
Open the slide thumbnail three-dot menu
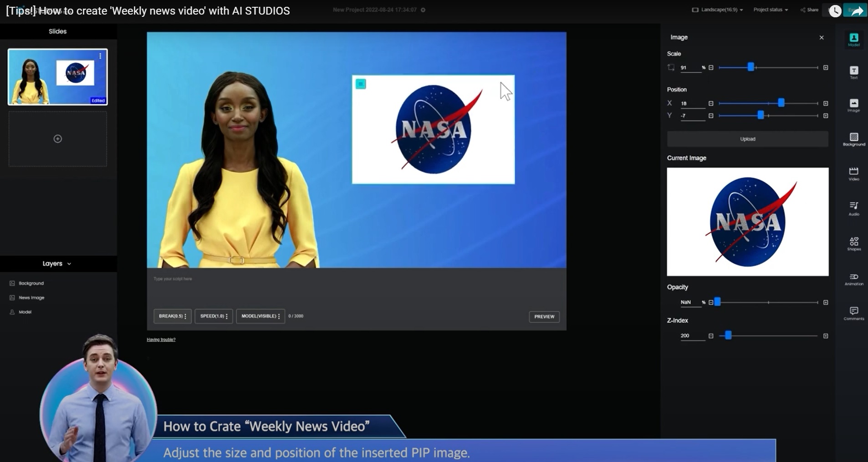pos(100,56)
